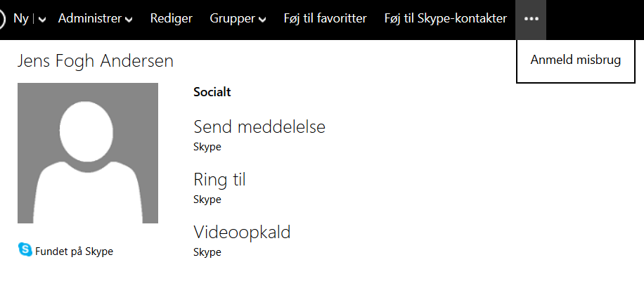Expand the Grupper dropdown menu

(238, 19)
